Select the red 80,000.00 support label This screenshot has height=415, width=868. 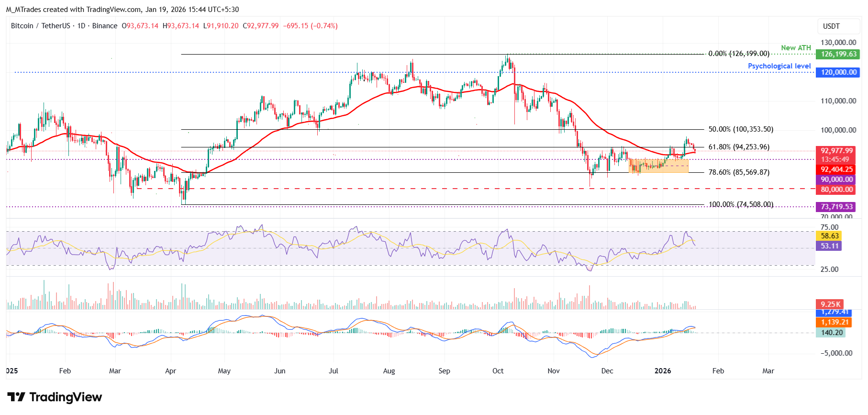[836, 190]
